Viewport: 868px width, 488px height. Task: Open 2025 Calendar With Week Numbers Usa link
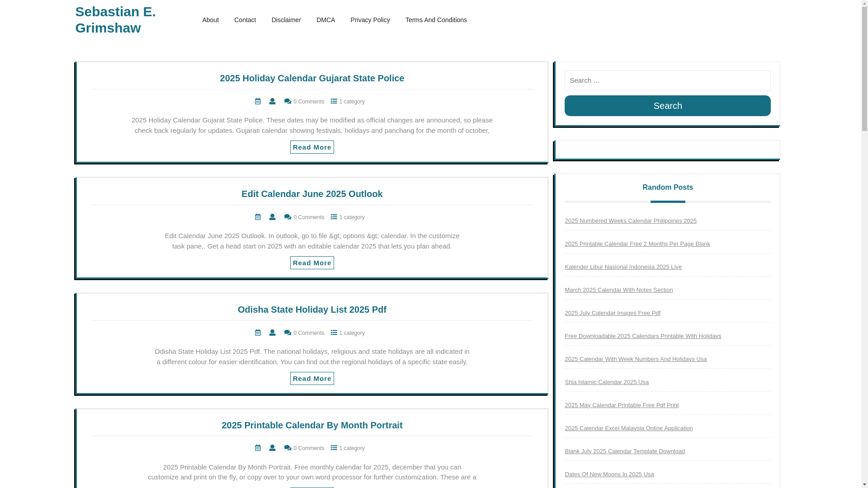(635, 359)
